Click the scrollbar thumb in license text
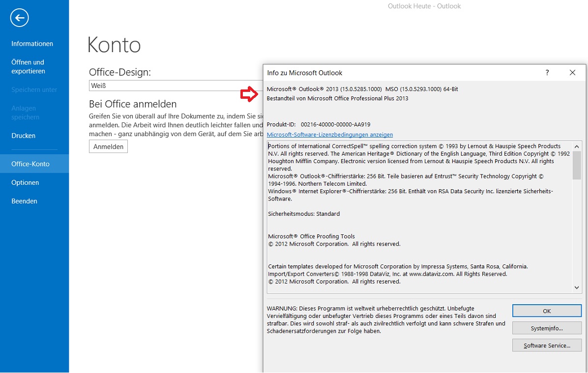This screenshot has height=373, width=588. tap(577, 165)
